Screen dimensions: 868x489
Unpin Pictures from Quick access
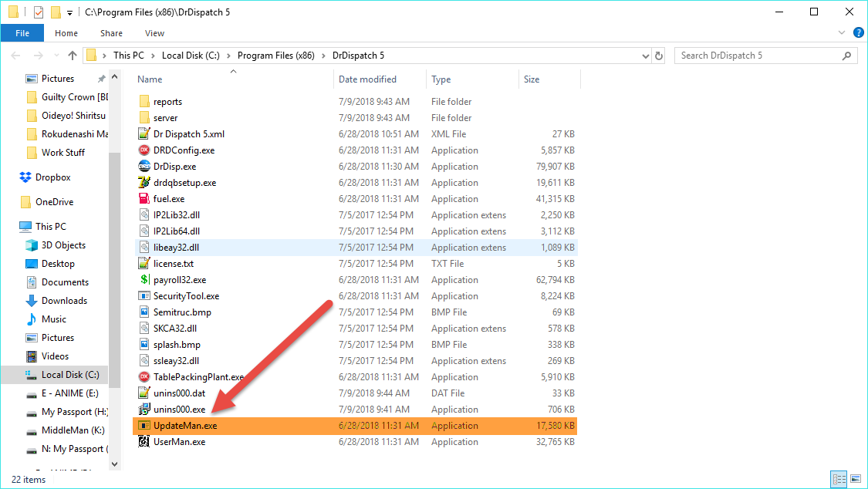click(x=101, y=79)
